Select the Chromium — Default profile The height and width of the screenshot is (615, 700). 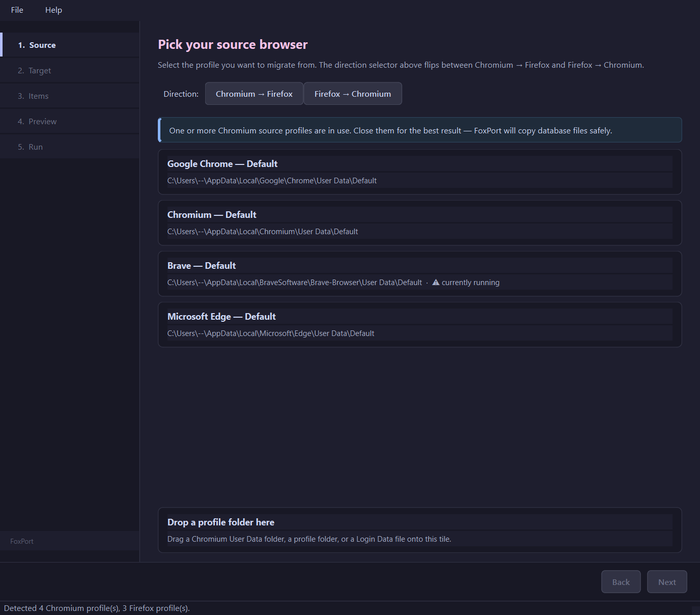click(420, 223)
